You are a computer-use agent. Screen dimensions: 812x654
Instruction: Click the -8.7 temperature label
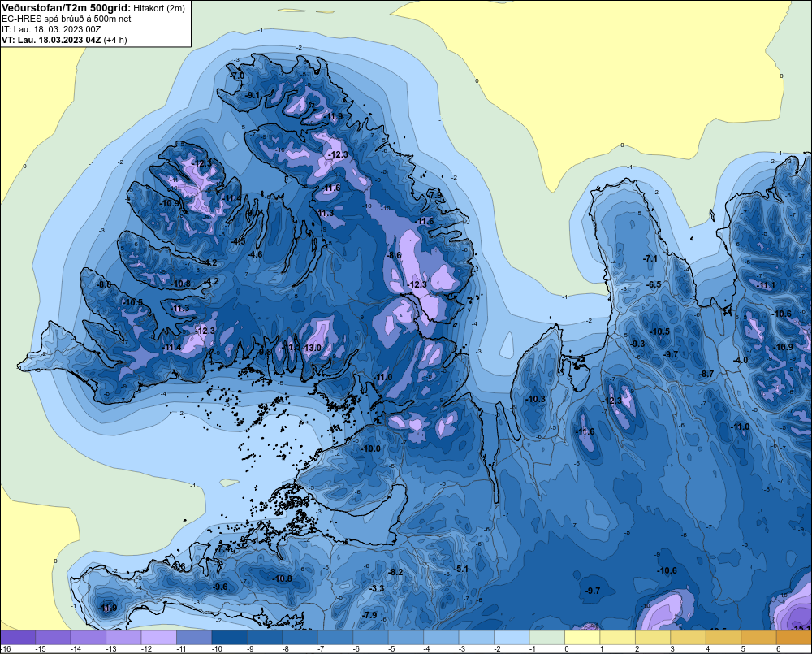coord(706,374)
